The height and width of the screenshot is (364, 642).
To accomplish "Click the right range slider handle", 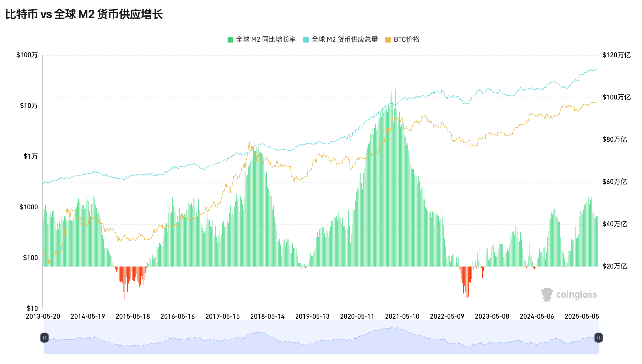I will pyautogui.click(x=598, y=338).
